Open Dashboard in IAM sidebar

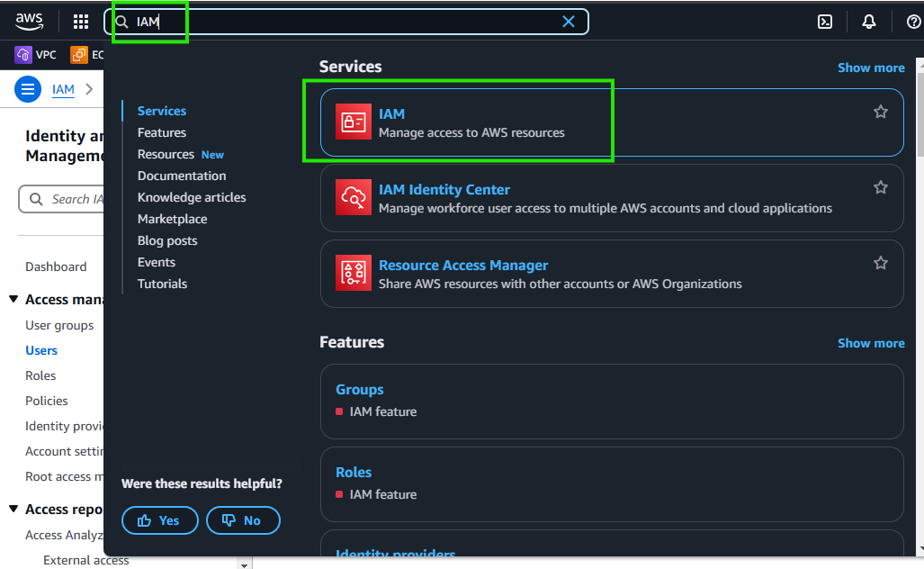click(x=56, y=266)
